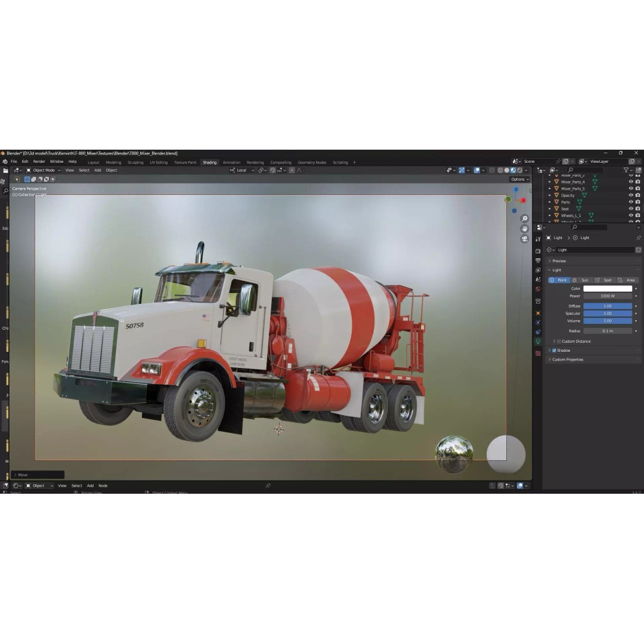Click the light Color swatch

pyautogui.click(x=608, y=289)
